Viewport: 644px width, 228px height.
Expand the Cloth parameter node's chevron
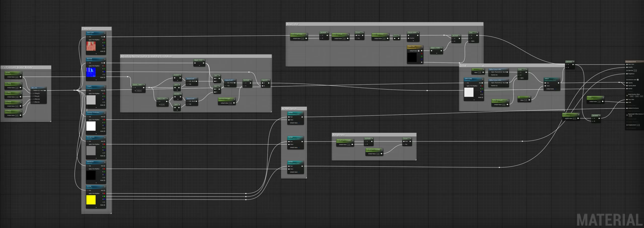(x=603, y=98)
